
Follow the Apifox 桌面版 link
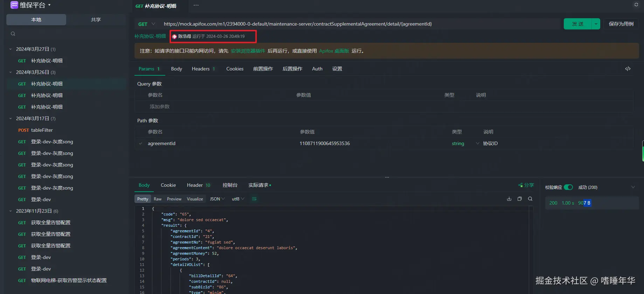point(334,51)
